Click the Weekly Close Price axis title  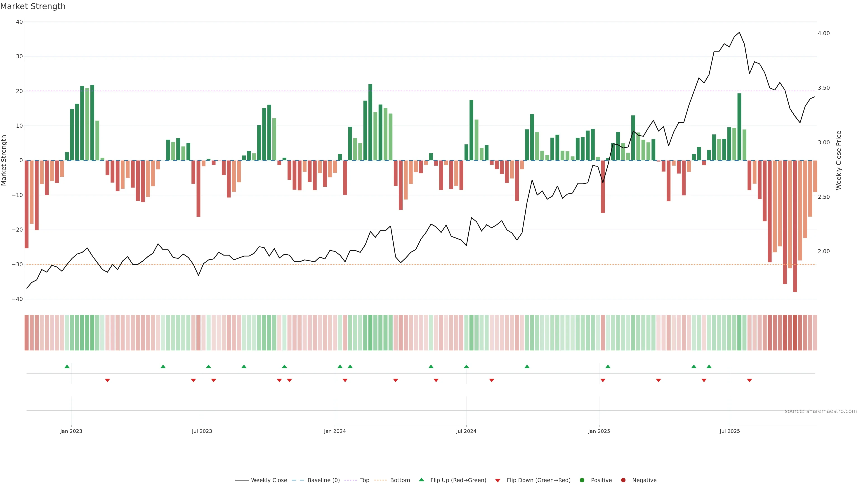pyautogui.click(x=839, y=160)
